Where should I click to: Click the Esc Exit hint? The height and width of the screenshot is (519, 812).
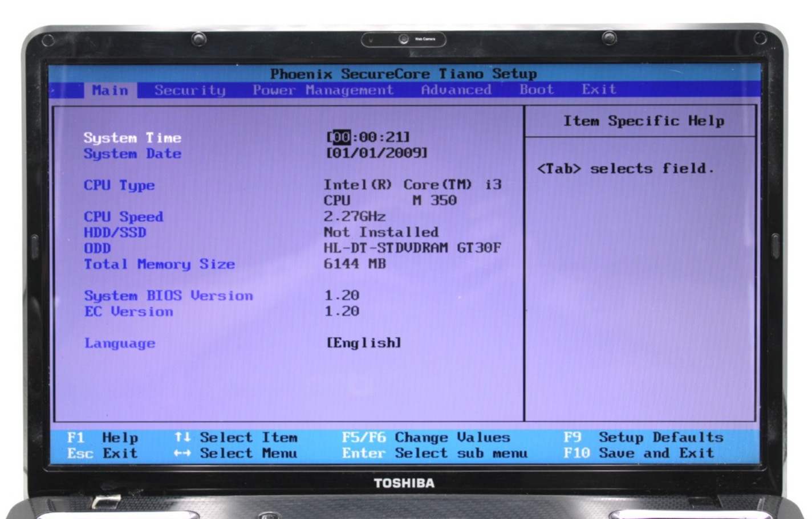[103, 453]
